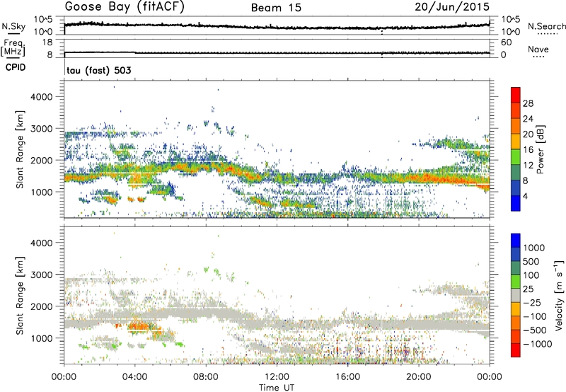This screenshot has width=566, height=392.
Task: Click the 'N.Sky' label
Action: (x=13, y=26)
